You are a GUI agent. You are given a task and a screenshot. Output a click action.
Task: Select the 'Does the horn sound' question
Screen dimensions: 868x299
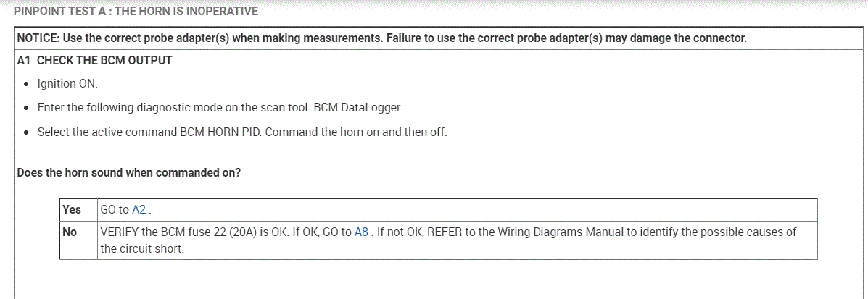pos(128,173)
